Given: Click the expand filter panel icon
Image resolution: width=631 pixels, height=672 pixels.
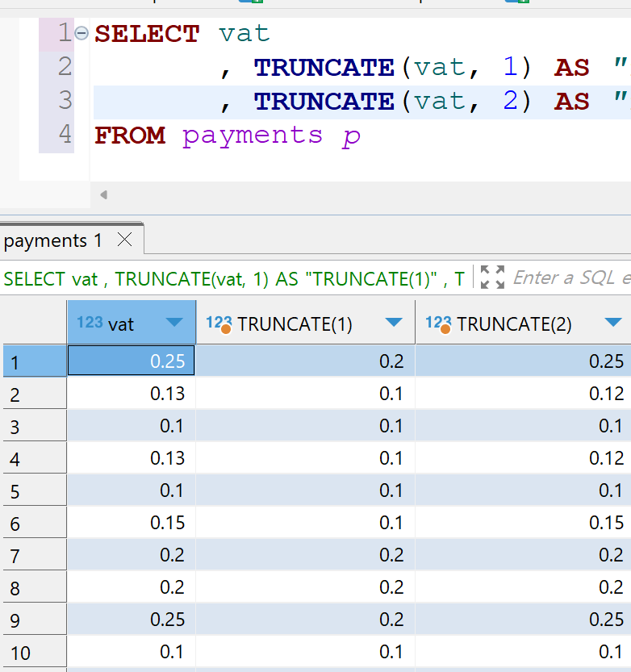Looking at the screenshot, I should click(x=492, y=278).
